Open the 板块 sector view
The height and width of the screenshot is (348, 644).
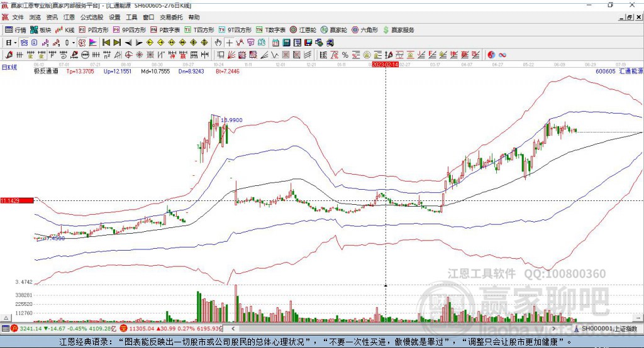41,30
